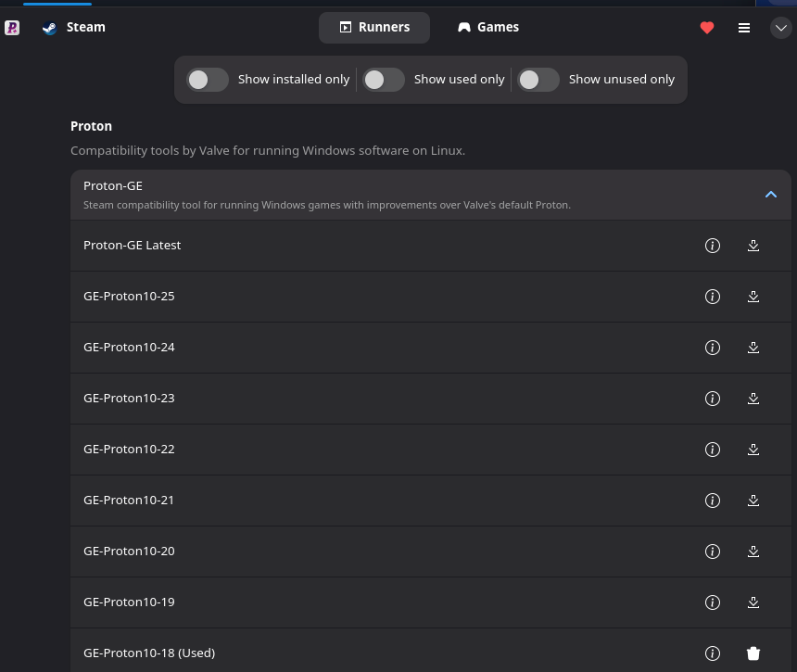Viewport: 797px width, 672px height.
Task: Click the red heart donate icon
Action: pyautogui.click(x=707, y=28)
